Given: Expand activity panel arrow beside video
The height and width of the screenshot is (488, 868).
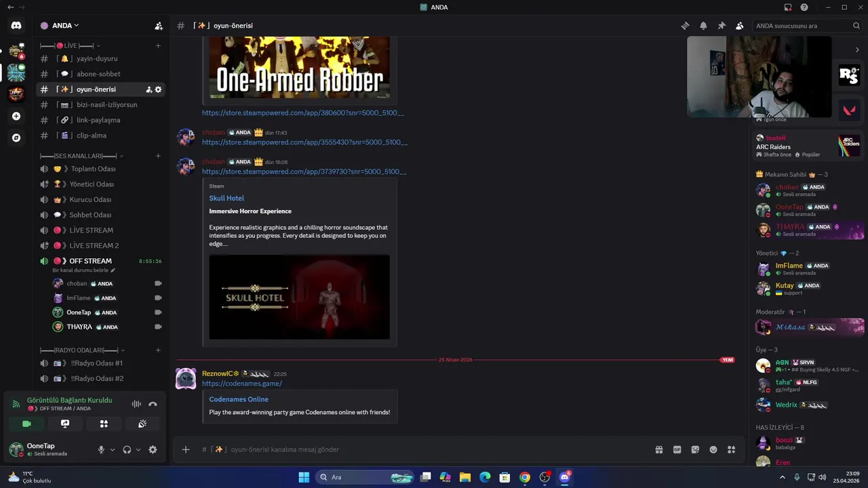Looking at the screenshot, I should pyautogui.click(x=857, y=49).
